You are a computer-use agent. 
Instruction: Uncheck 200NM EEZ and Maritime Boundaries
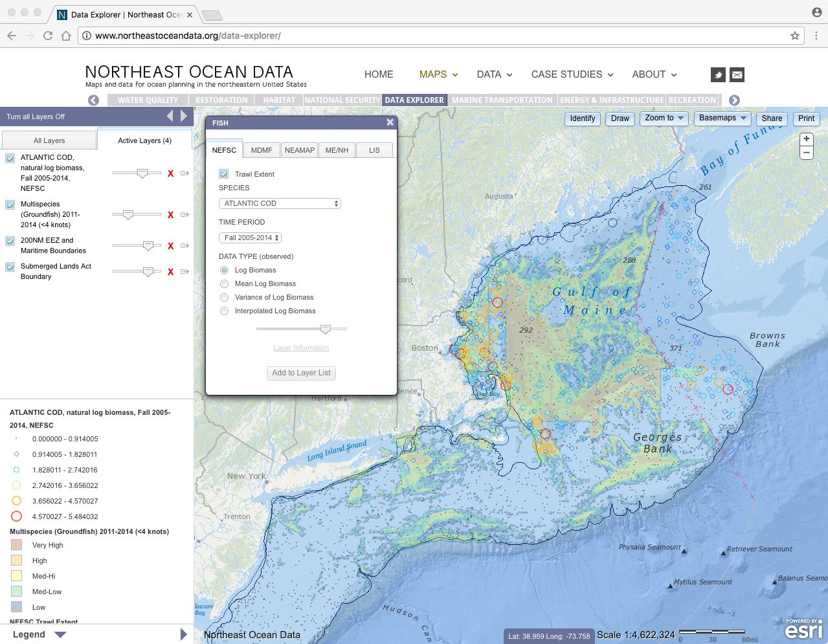(10, 241)
